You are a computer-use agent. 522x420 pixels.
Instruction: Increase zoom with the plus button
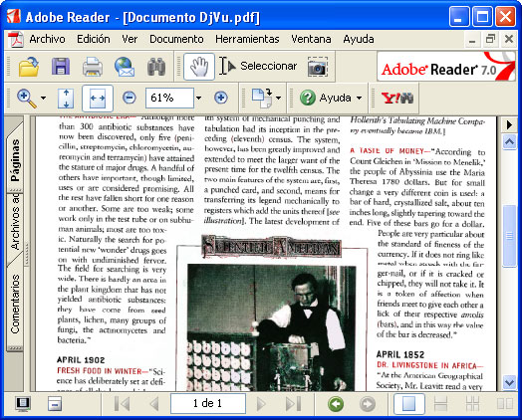221,98
